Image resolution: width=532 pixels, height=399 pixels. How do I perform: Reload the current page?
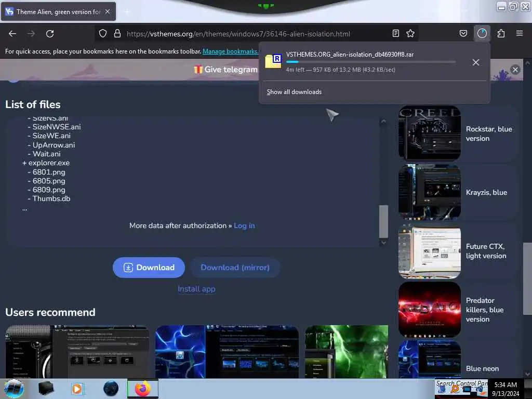(x=50, y=34)
